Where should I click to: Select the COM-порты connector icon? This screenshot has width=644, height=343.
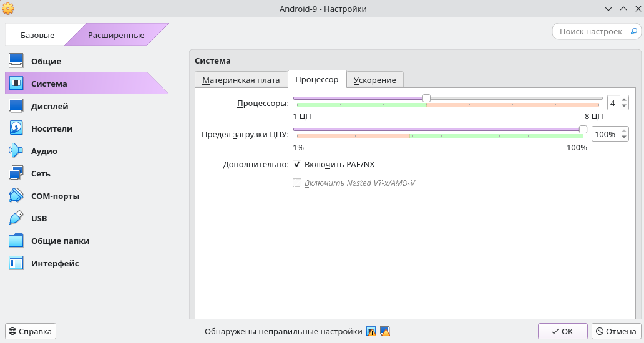coord(16,196)
